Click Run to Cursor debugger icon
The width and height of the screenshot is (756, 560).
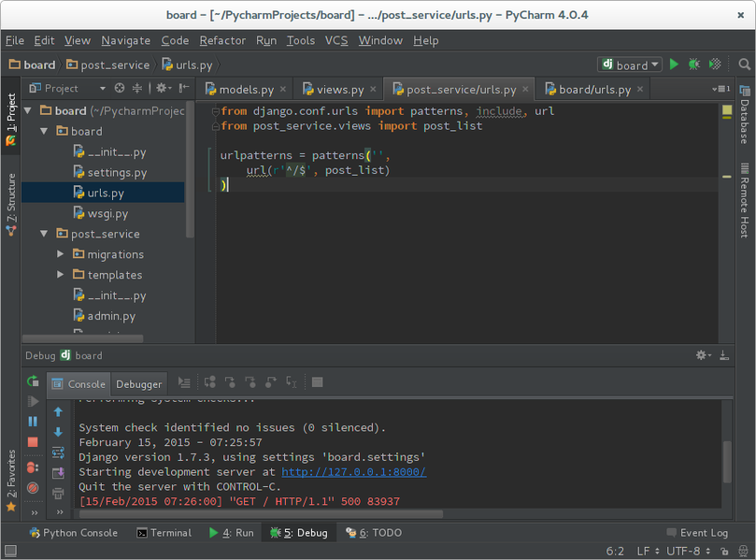[x=292, y=382]
